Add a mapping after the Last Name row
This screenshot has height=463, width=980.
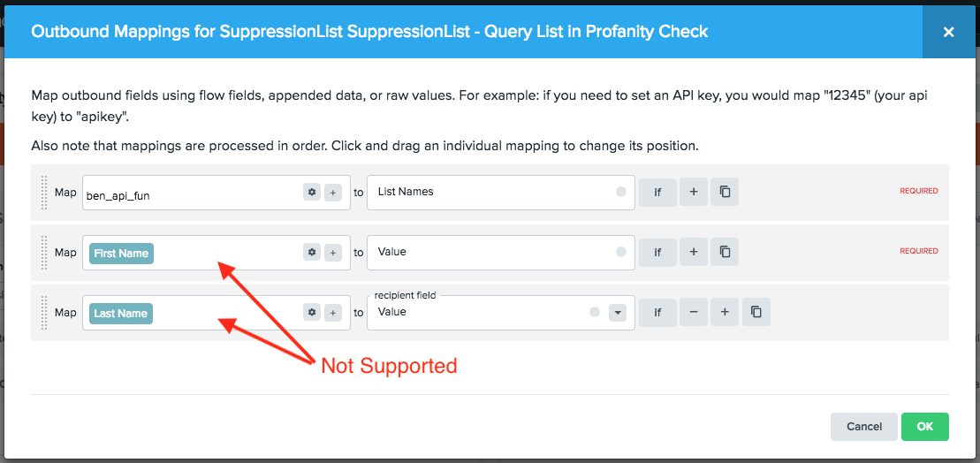[725, 312]
